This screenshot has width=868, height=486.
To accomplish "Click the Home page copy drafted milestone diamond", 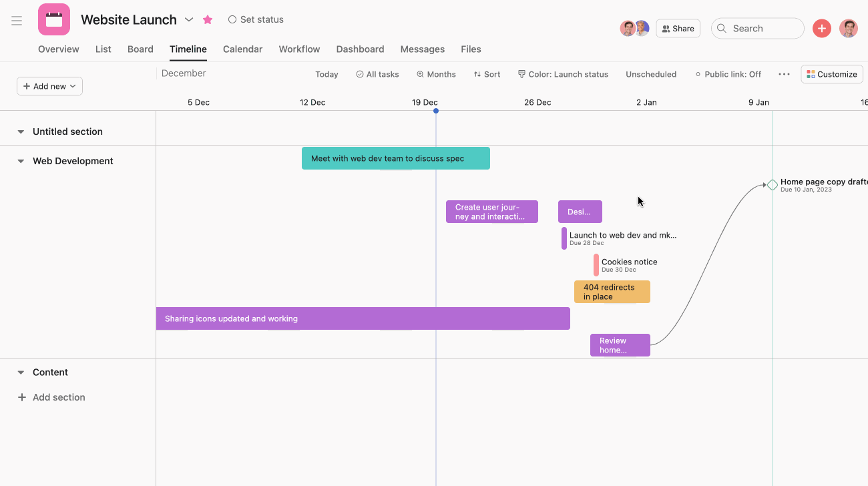I will coord(772,184).
